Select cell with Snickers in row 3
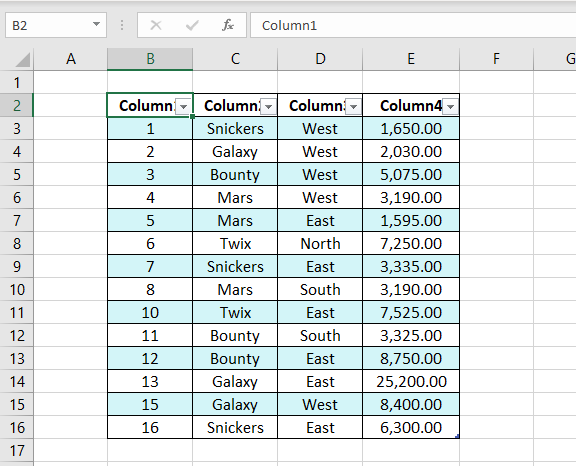Image resolution: width=576 pixels, height=466 pixels. coord(235,129)
